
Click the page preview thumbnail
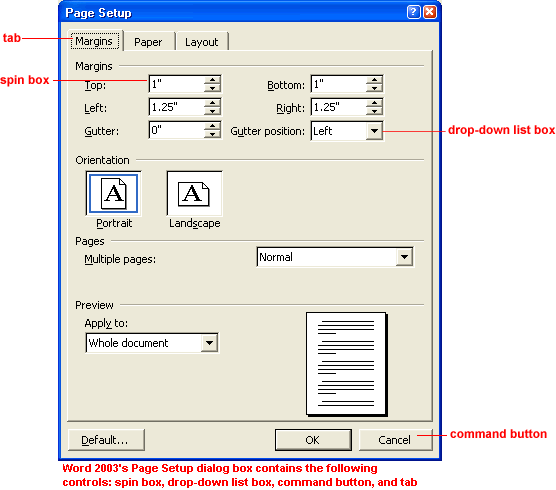coord(346,364)
